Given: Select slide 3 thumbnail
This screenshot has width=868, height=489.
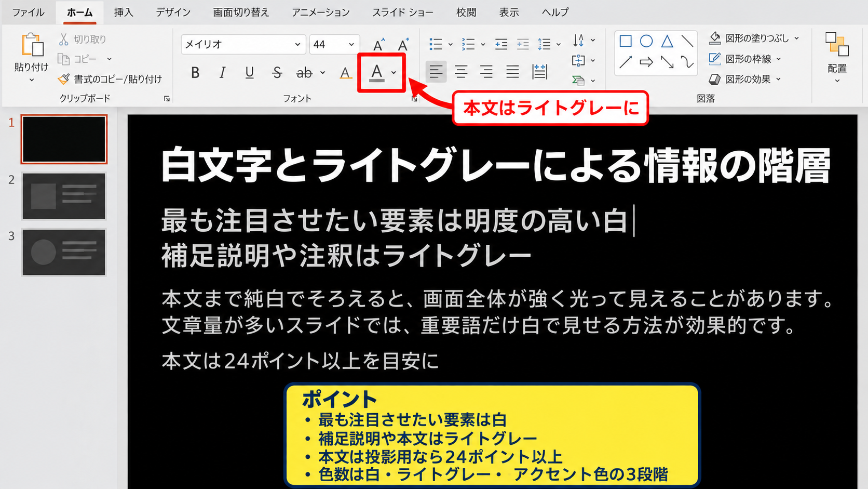Looking at the screenshot, I should coord(64,252).
